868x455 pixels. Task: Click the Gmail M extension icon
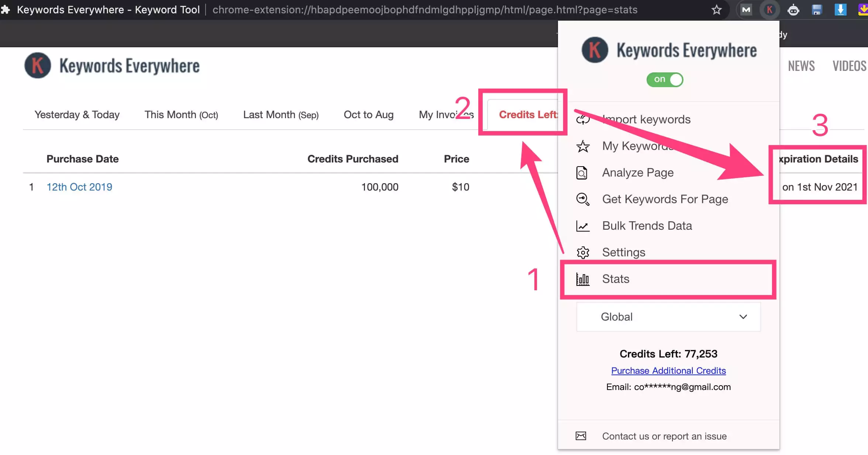click(746, 10)
